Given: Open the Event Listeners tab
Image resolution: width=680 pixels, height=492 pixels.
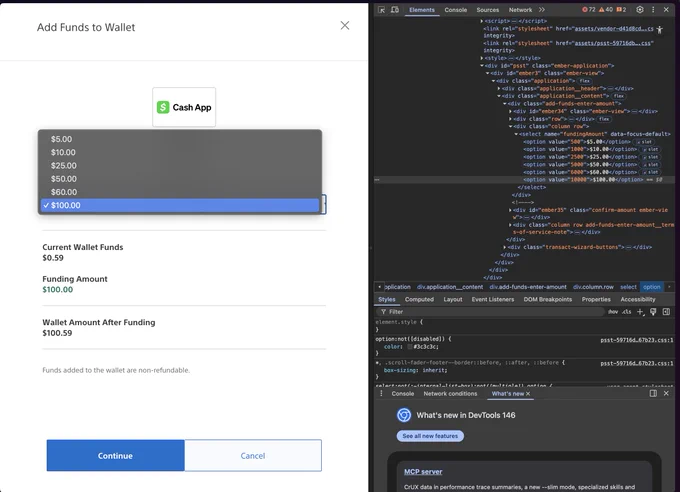Looking at the screenshot, I should 493,299.
